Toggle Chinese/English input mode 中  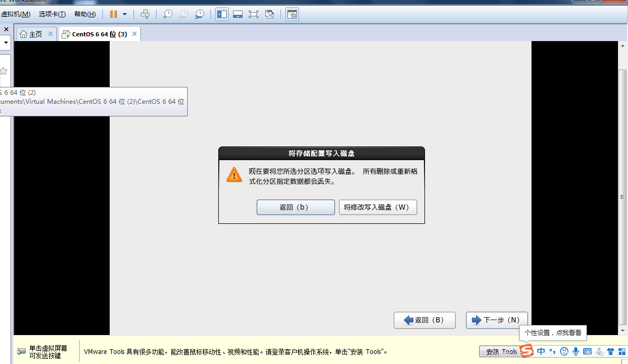[541, 351]
